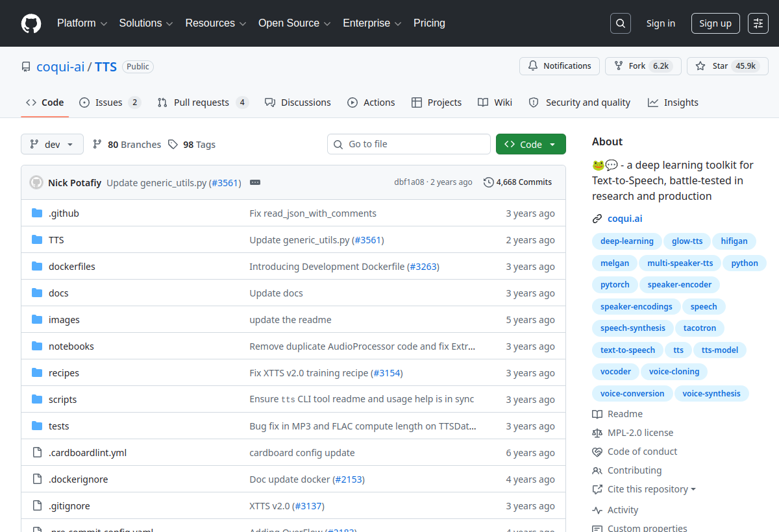Open the scripts folder

(x=63, y=400)
